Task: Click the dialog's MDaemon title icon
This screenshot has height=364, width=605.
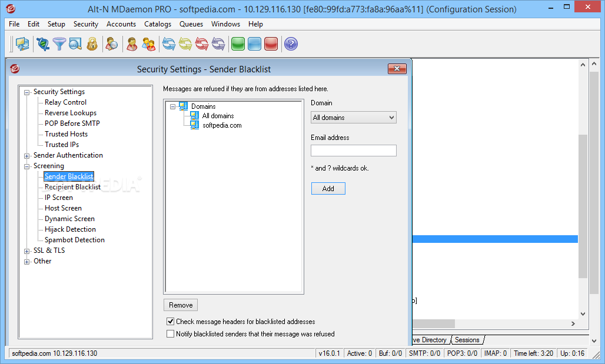Action: click(15, 69)
